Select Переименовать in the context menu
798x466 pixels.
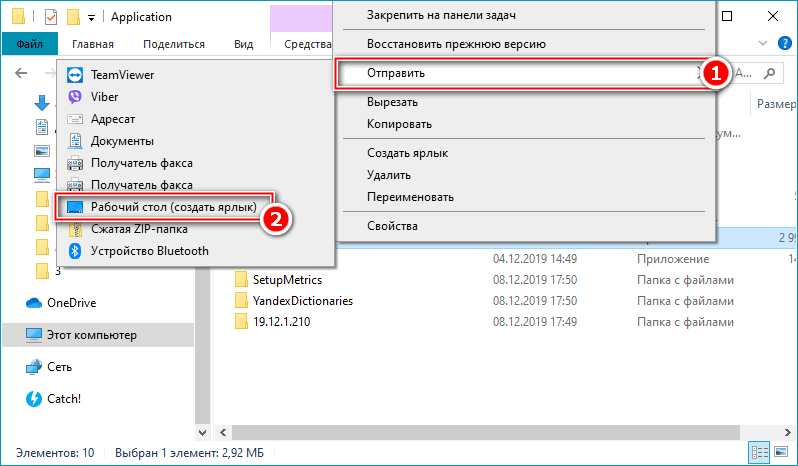[410, 197]
